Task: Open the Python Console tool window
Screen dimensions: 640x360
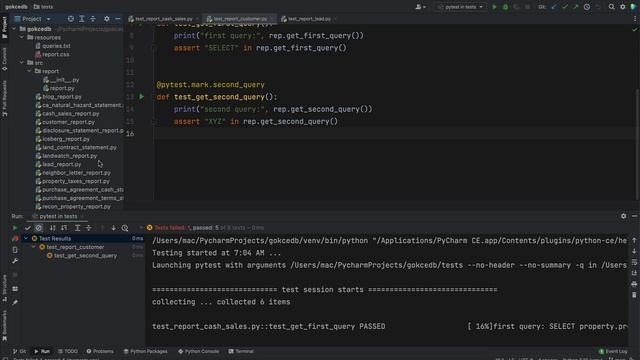Action: [x=198, y=351]
